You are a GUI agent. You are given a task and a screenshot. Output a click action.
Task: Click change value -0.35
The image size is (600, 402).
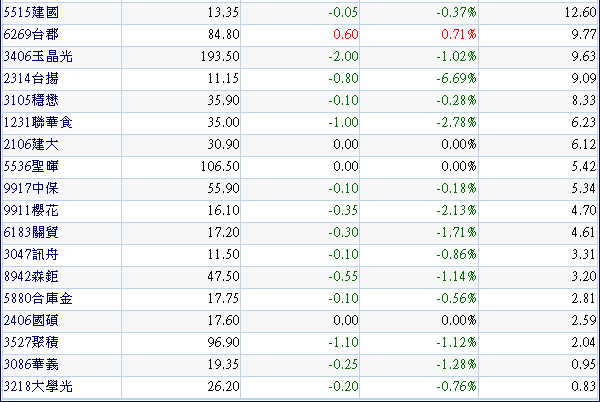[x=343, y=211]
